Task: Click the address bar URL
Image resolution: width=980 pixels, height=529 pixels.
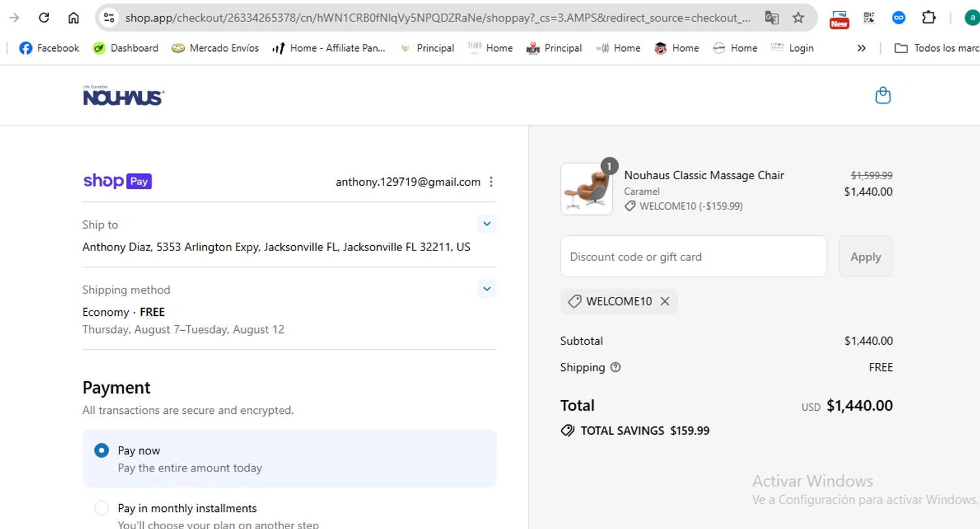Action: [438, 18]
